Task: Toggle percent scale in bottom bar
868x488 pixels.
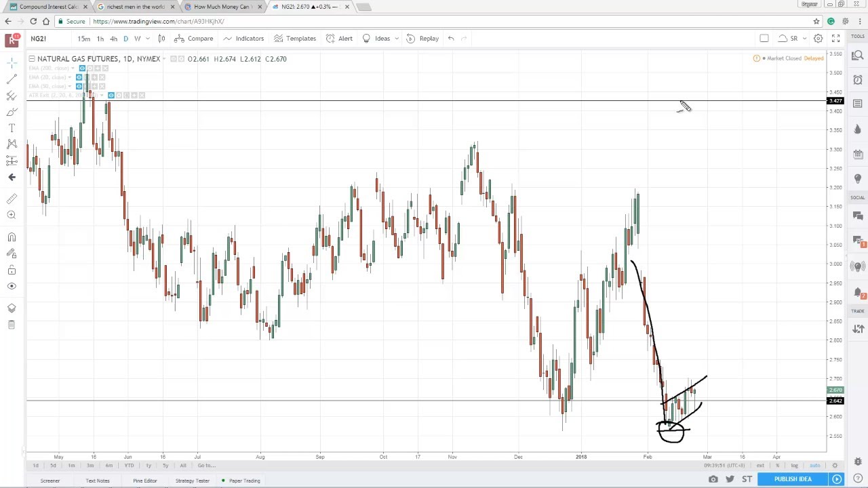Action: [x=777, y=466]
